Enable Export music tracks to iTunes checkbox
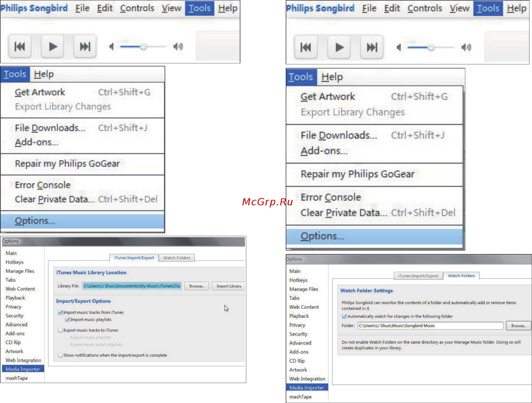This screenshot has width=532, height=403. pos(60,330)
